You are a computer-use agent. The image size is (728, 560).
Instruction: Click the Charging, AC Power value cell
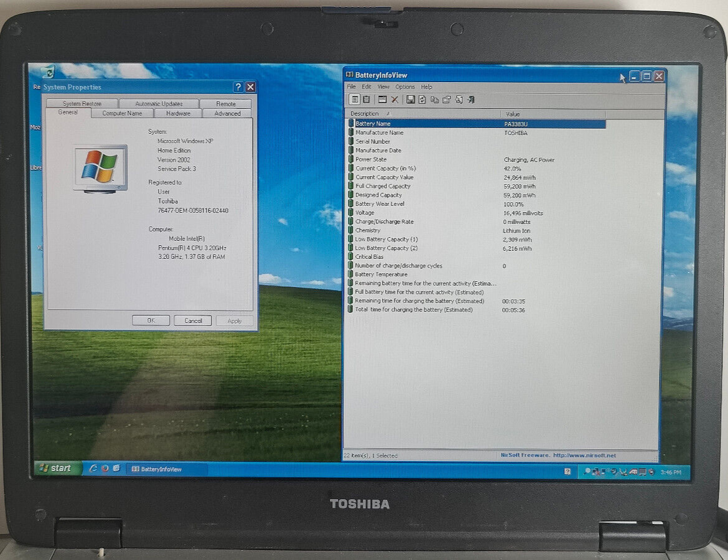point(529,159)
